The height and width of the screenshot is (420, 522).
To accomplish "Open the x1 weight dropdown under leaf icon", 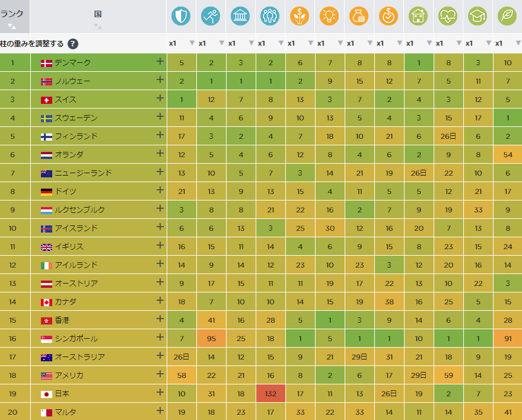I will click(x=518, y=43).
